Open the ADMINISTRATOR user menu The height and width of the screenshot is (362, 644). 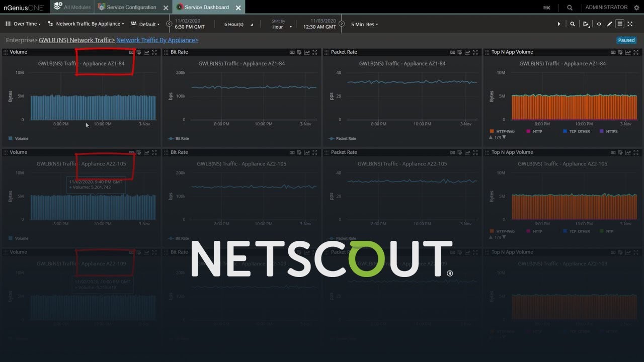click(x=606, y=8)
